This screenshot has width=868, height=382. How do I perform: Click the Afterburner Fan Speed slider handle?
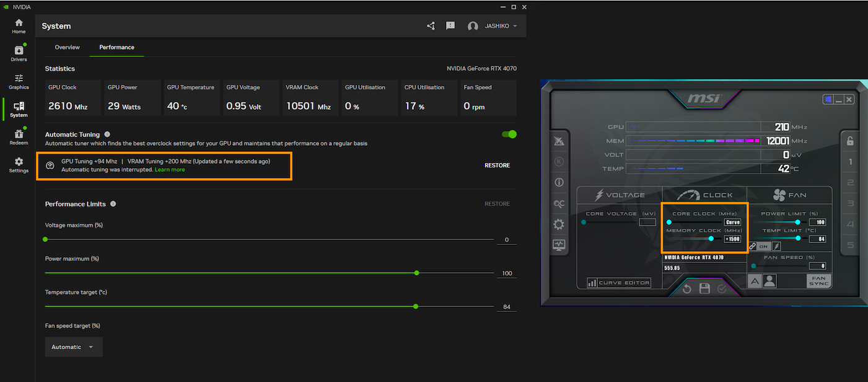753,265
